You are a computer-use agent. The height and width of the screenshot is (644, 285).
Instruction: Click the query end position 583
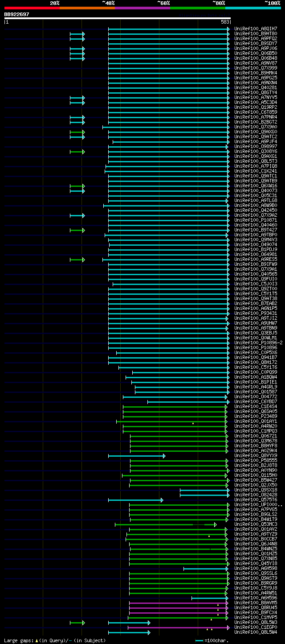225,22
